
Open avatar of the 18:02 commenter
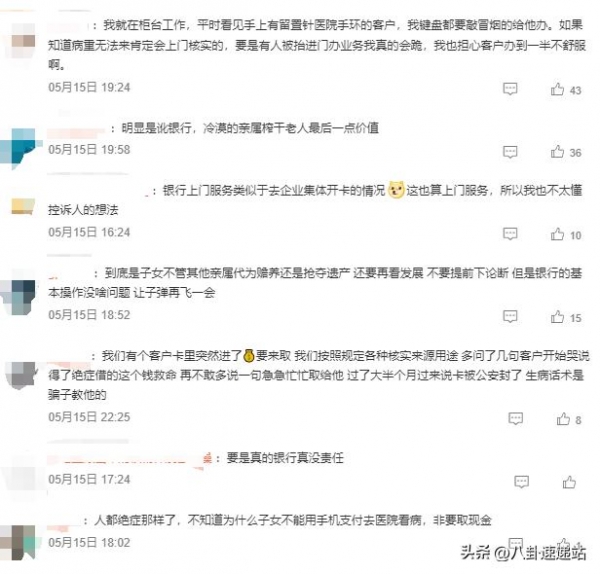point(19,542)
